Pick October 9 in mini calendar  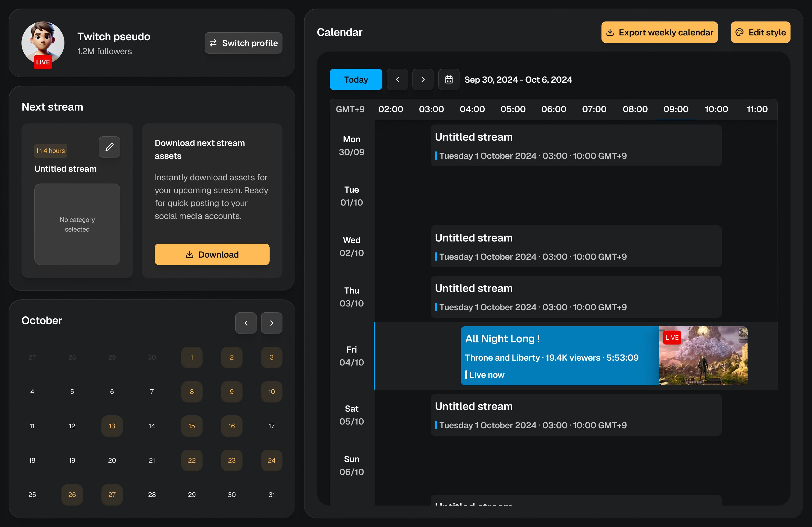[x=232, y=391]
